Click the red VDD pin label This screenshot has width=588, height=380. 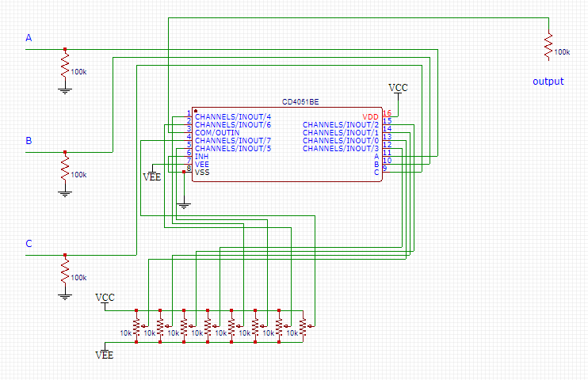point(370,116)
